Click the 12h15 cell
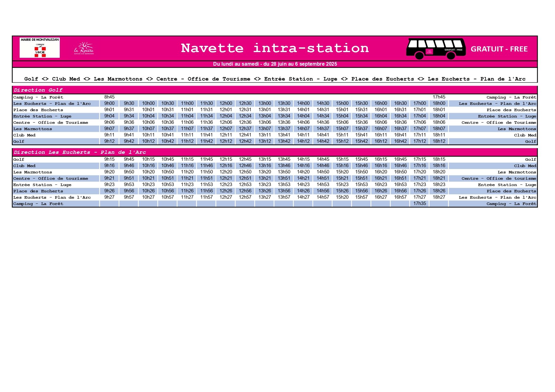This screenshot has height=392, width=555. tap(226, 159)
